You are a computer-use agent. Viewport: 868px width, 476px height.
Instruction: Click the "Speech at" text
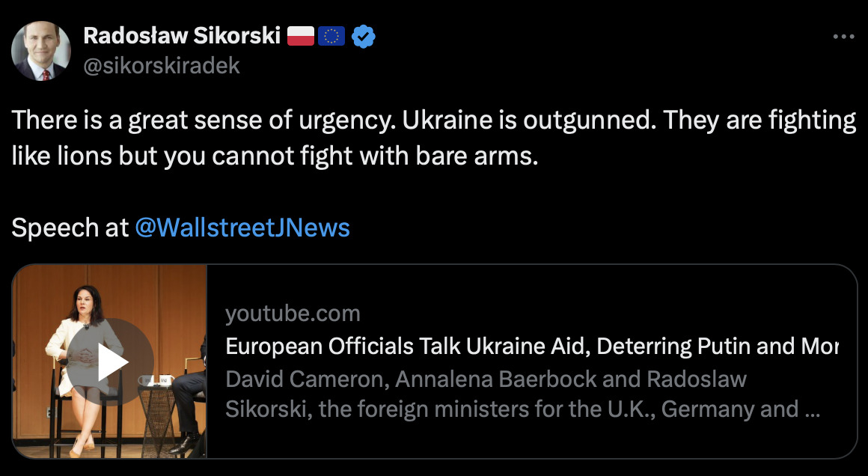tap(70, 228)
